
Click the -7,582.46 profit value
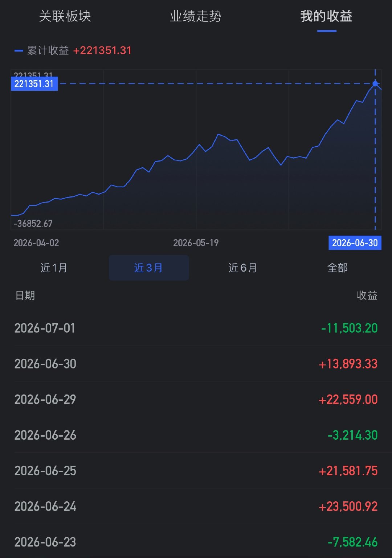[353, 542]
